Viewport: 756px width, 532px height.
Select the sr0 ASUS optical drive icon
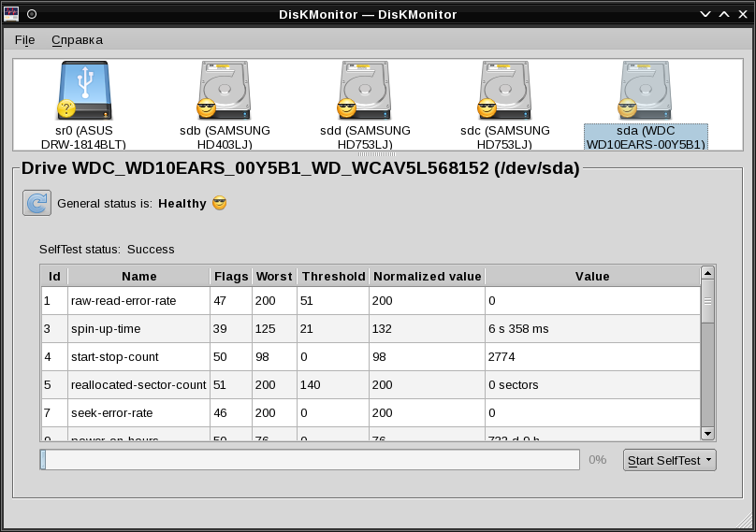click(83, 92)
